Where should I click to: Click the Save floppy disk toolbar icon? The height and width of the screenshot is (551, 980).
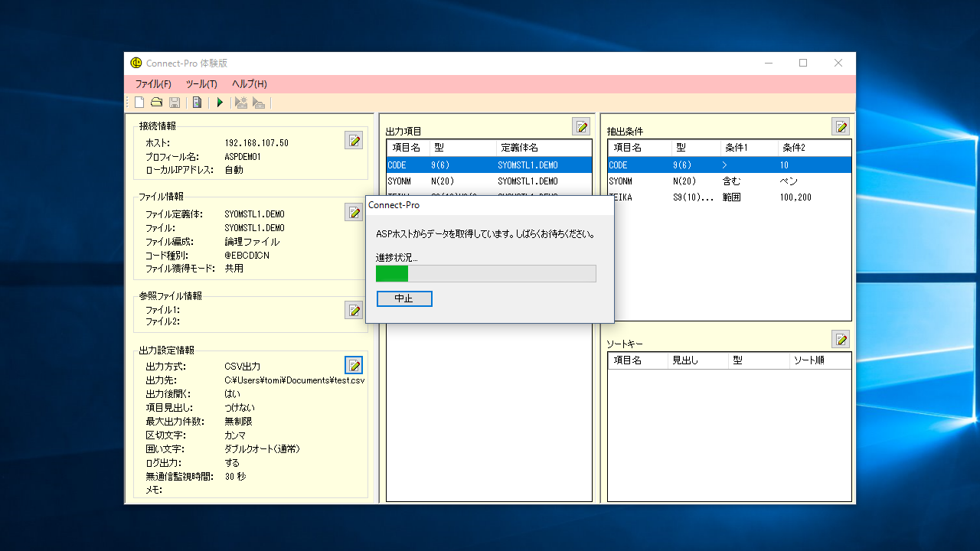(175, 103)
